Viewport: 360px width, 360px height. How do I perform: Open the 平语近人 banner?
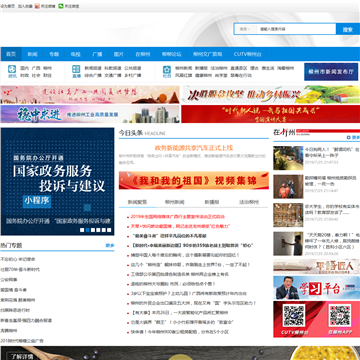pos(317,267)
